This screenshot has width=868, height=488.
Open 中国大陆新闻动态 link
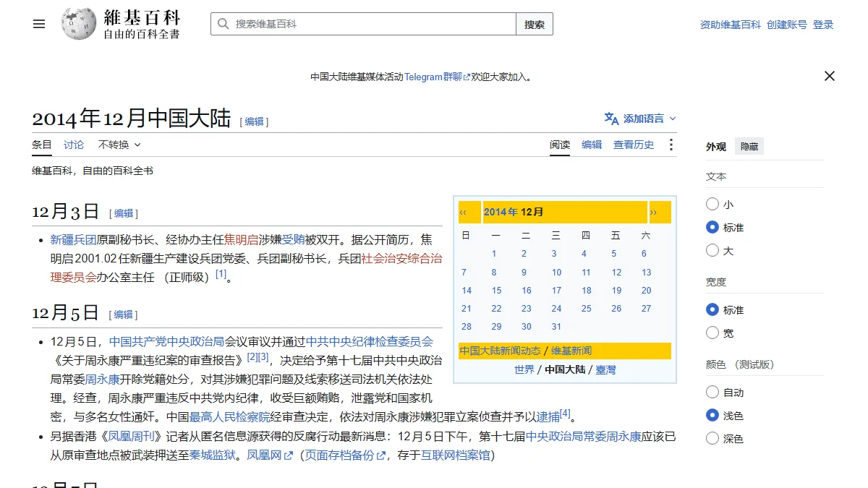[501, 351]
